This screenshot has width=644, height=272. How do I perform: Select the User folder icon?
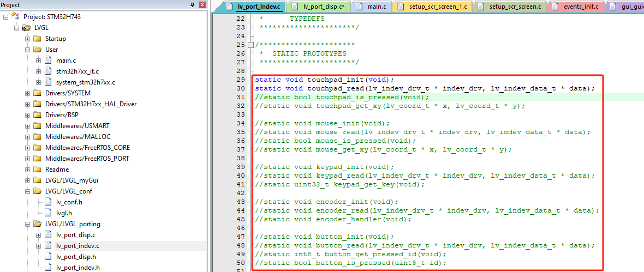click(x=37, y=50)
